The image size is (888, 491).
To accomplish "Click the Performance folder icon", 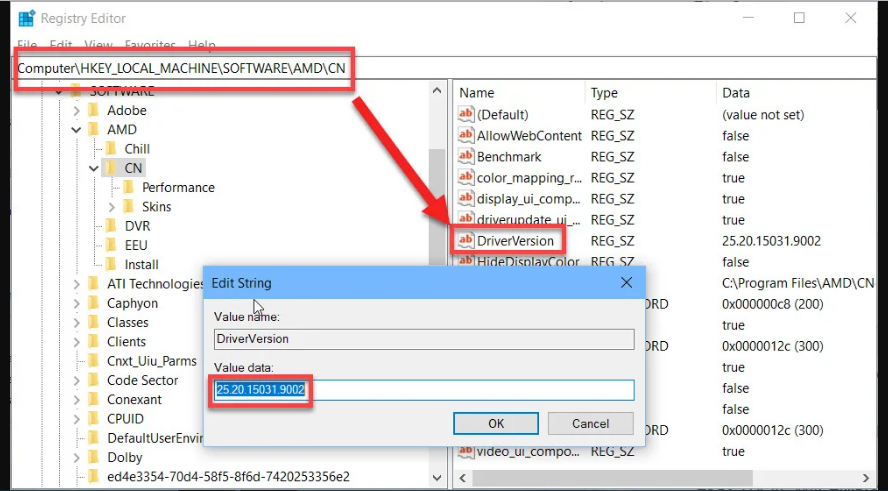I will [129, 187].
